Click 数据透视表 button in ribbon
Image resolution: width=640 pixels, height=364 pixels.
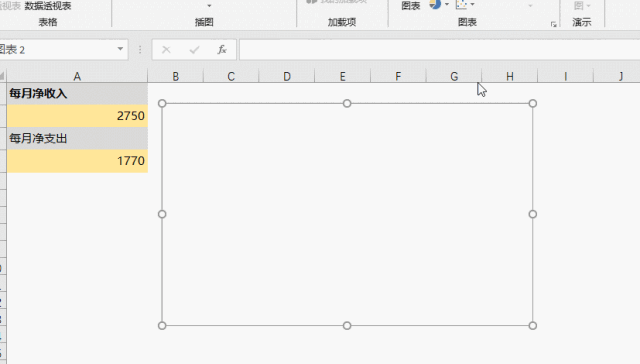pyautogui.click(x=48, y=6)
